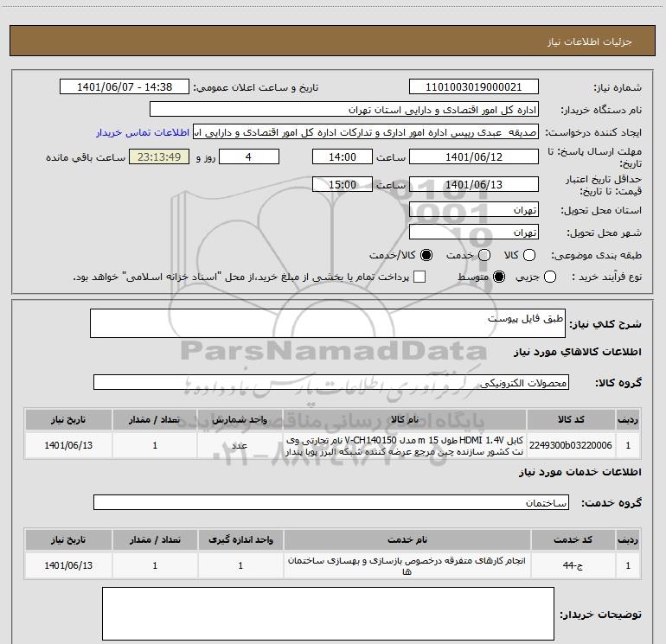The width and height of the screenshot is (666, 644).
Task: Click the general description box طبق فایل پیوست
Action: (328, 323)
